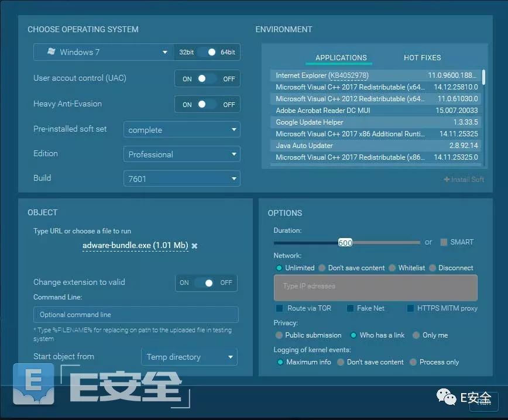Select Google Update Helper row

tap(376, 122)
